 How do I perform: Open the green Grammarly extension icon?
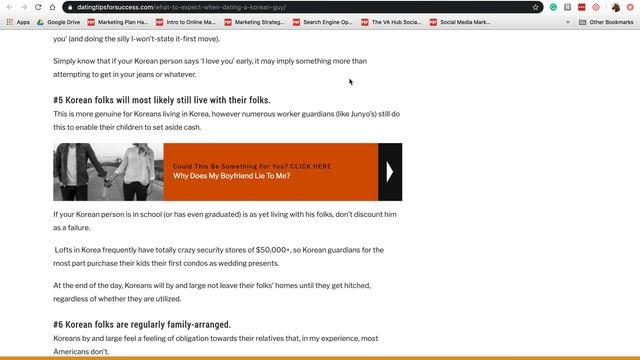click(553, 7)
